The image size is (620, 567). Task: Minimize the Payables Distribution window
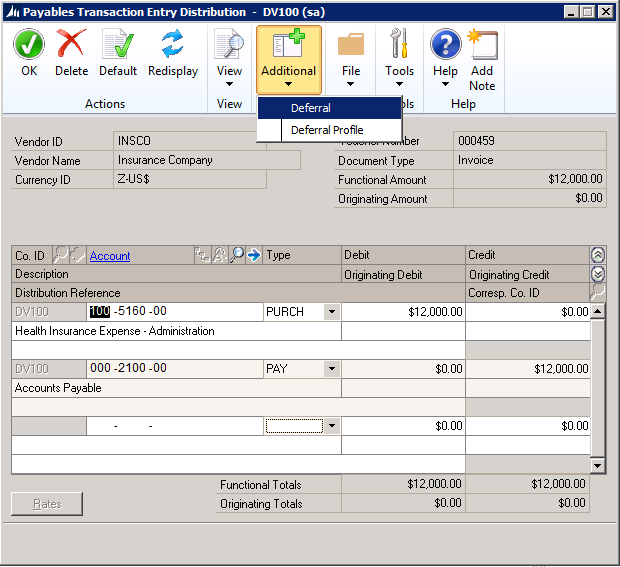[571, 12]
